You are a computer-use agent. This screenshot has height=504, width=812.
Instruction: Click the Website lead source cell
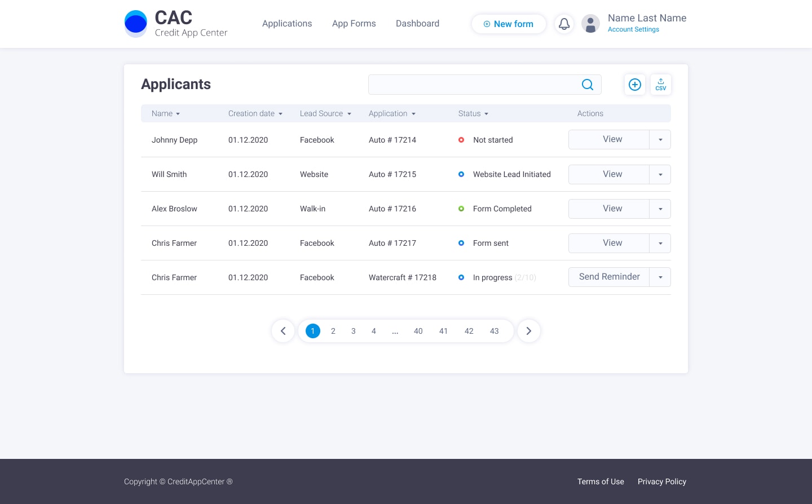coord(314,174)
